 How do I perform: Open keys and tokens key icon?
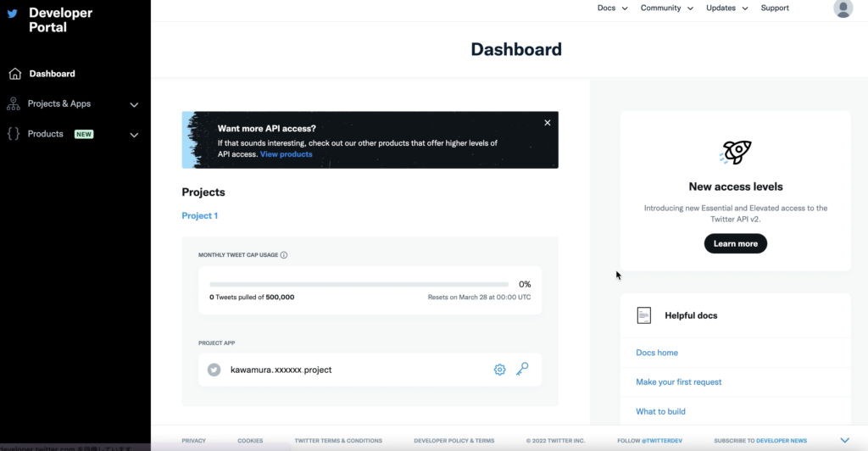[522, 369]
